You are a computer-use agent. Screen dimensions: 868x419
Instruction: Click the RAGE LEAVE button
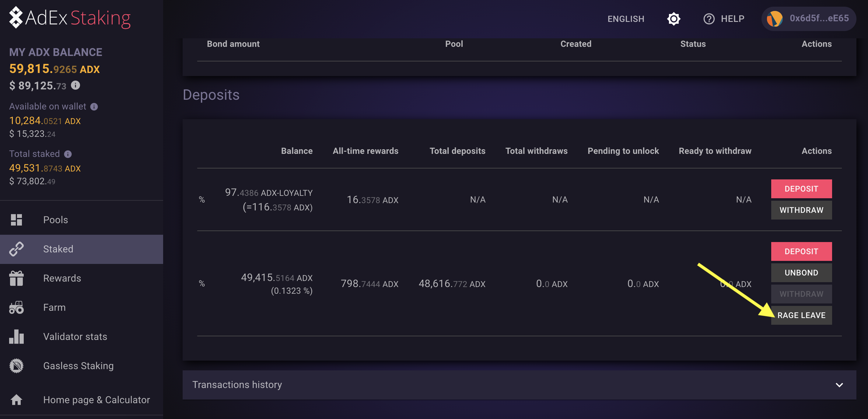[x=801, y=315]
